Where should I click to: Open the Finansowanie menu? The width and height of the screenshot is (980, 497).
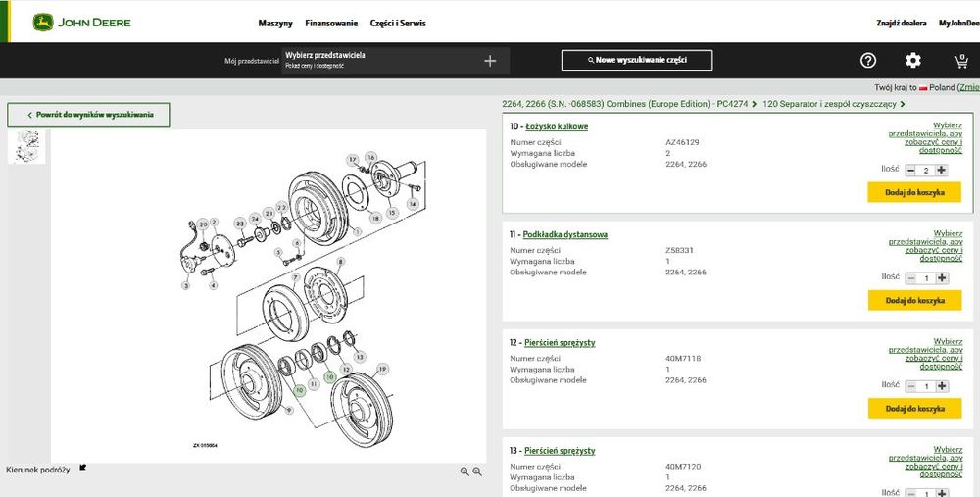tap(331, 24)
